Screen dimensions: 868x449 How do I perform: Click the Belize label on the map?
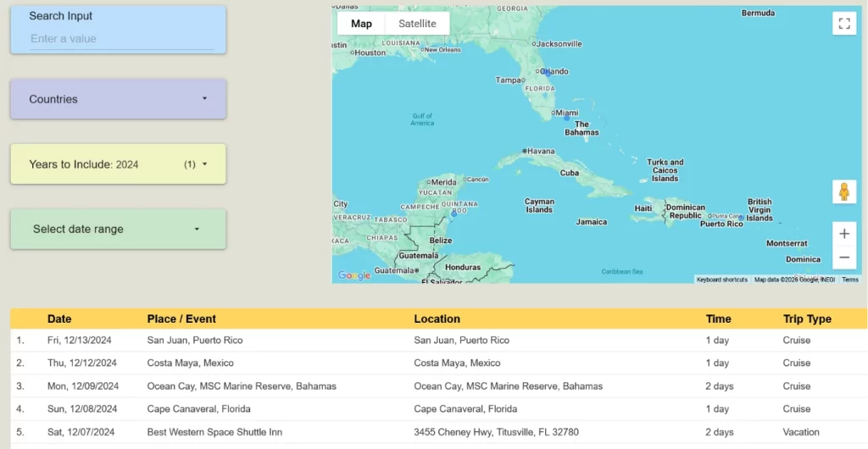point(441,241)
